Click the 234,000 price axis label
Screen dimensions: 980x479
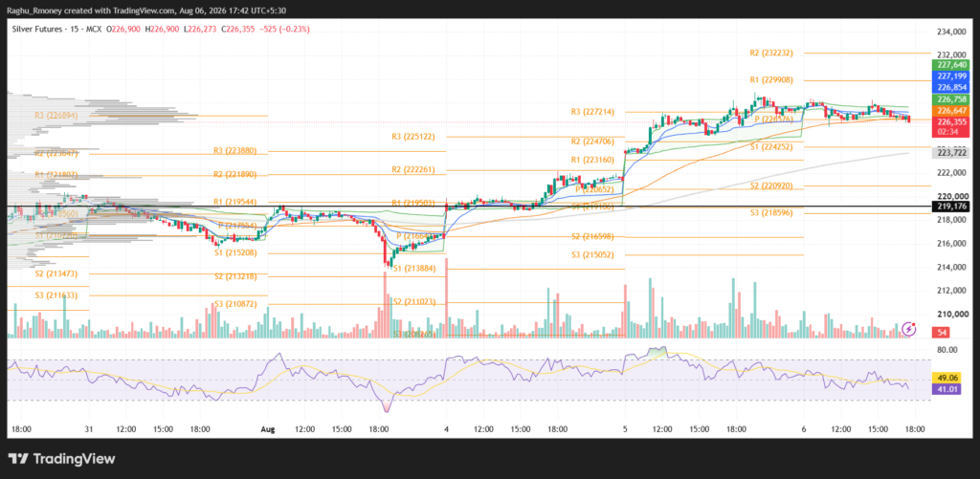click(950, 32)
